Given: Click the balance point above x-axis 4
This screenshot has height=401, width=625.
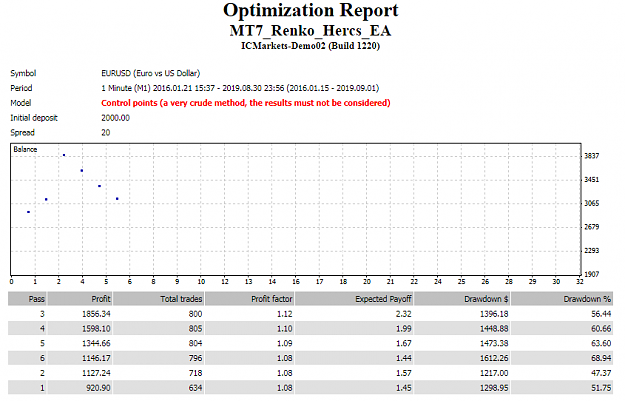Looking at the screenshot, I should [82, 171].
